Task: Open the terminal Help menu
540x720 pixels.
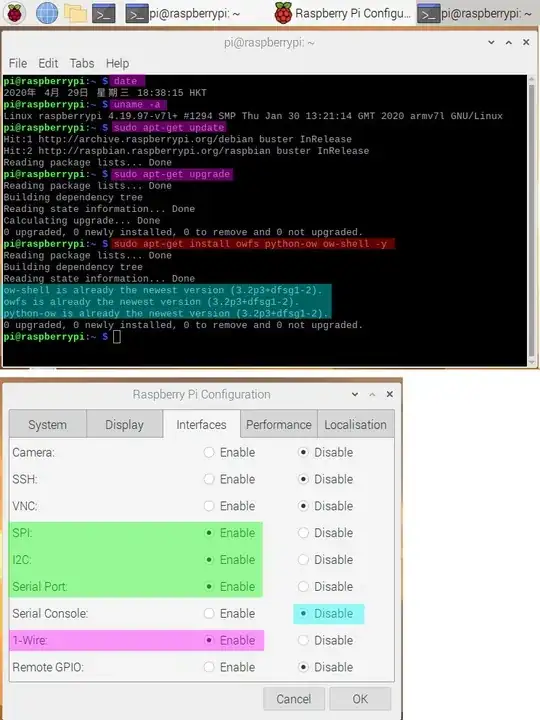Action: [117, 63]
